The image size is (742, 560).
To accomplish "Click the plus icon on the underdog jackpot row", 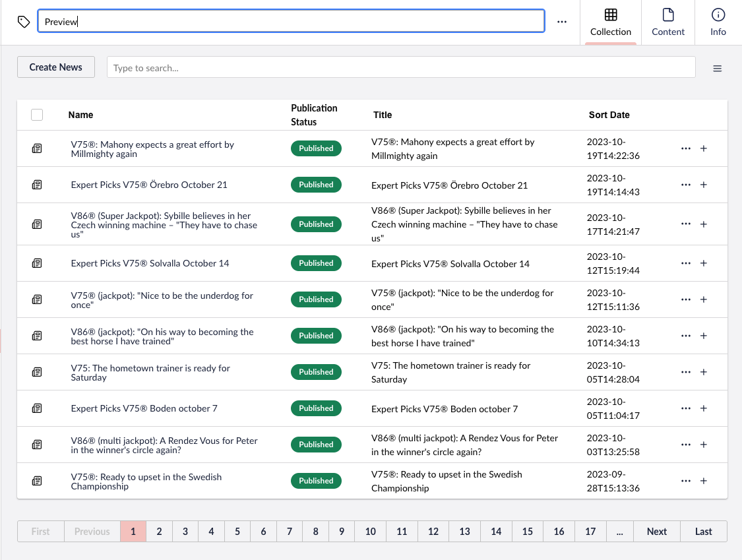I will coord(704,299).
